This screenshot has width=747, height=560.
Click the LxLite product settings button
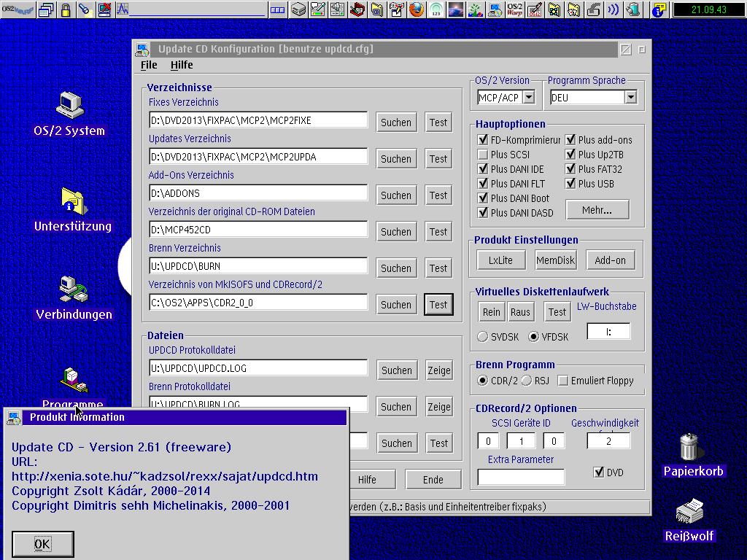pos(500,260)
